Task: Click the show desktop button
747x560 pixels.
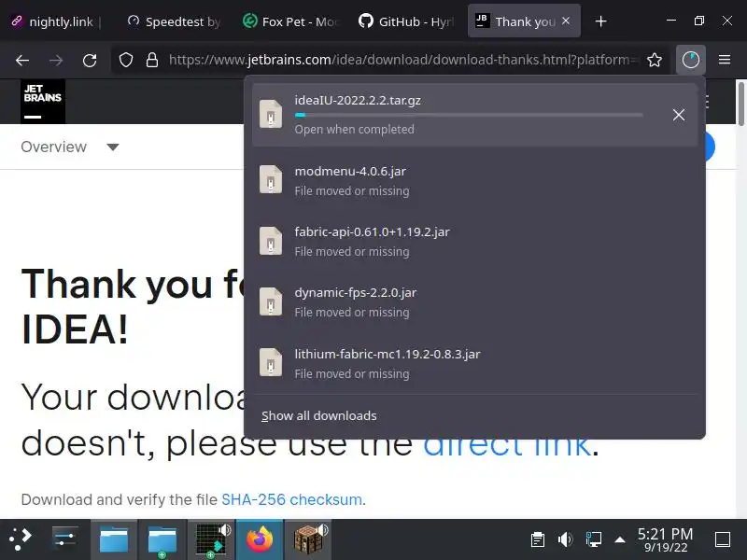Action: pyautogui.click(x=723, y=539)
